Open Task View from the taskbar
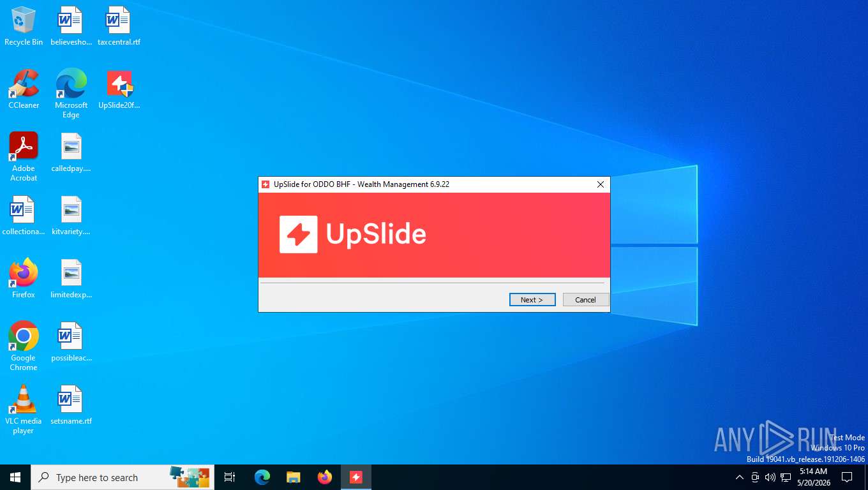The height and width of the screenshot is (490, 868). (x=230, y=477)
